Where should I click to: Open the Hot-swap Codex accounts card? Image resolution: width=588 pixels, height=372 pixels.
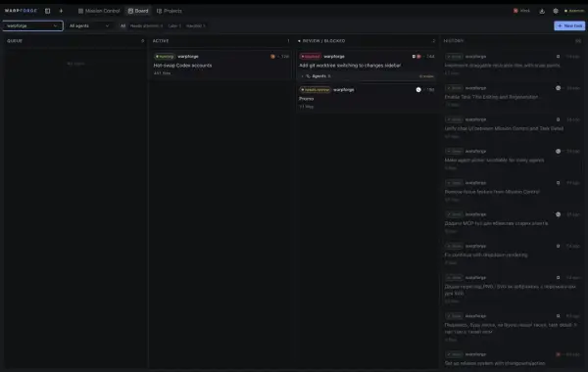tap(220, 65)
